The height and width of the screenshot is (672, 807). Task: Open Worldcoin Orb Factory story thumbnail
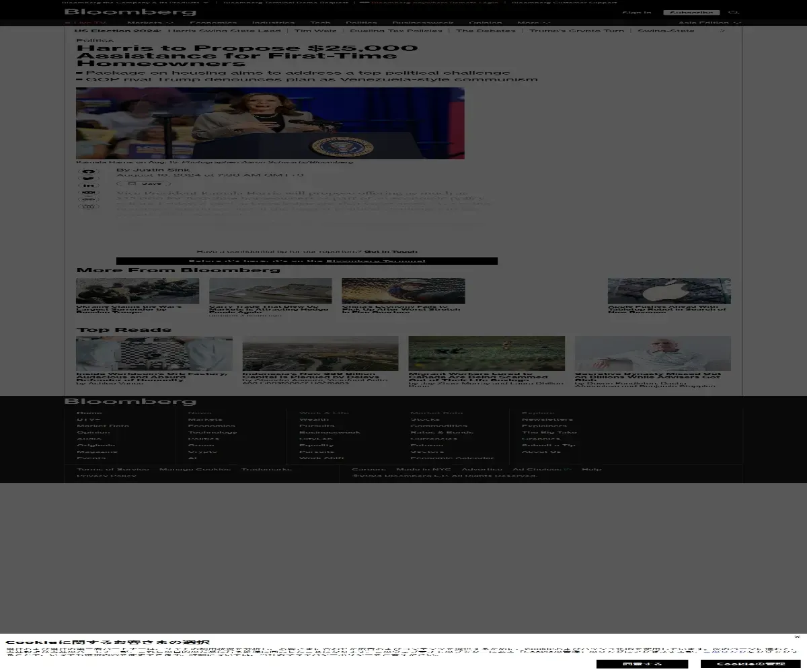(154, 353)
